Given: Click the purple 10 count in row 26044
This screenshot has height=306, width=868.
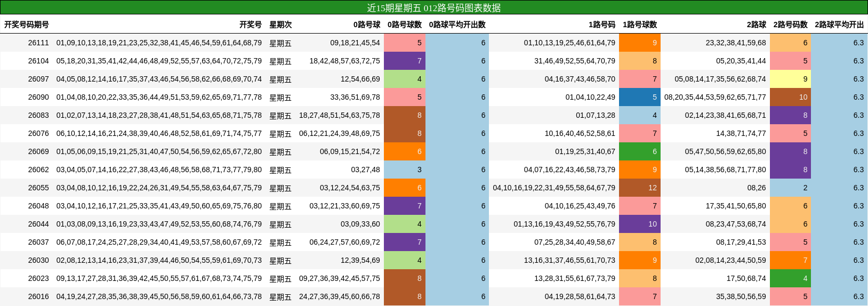Looking at the screenshot, I should [640, 224].
